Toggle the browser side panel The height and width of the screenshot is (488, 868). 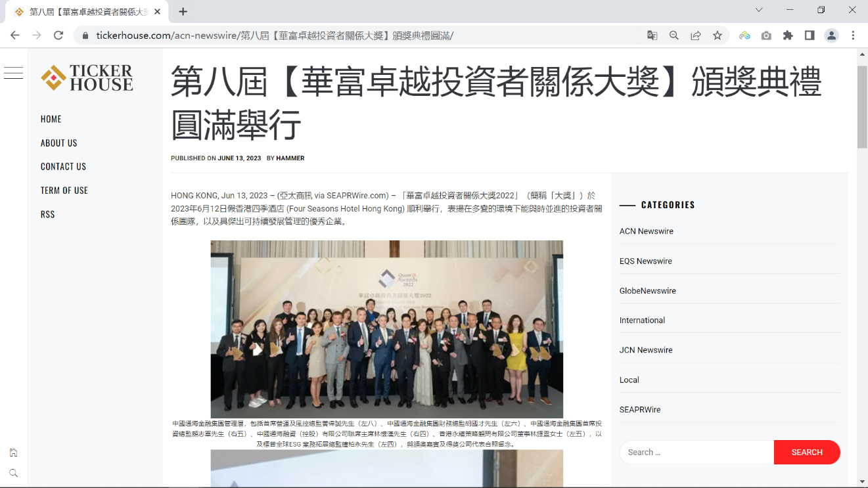point(810,35)
